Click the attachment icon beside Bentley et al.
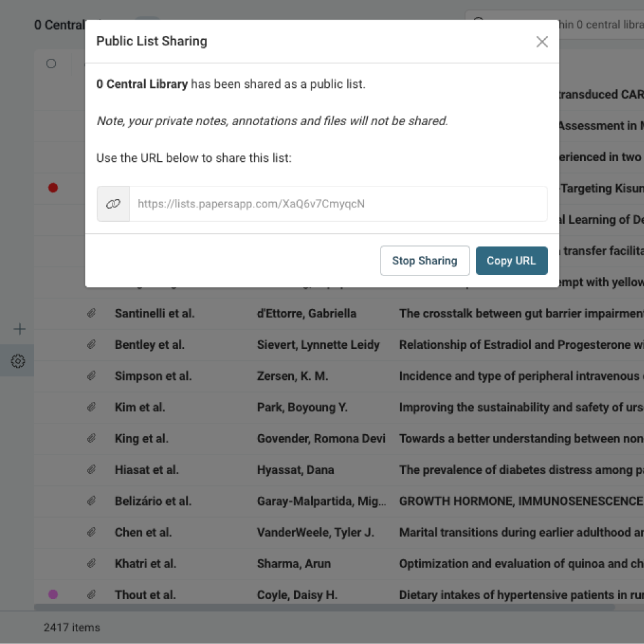 click(x=92, y=344)
